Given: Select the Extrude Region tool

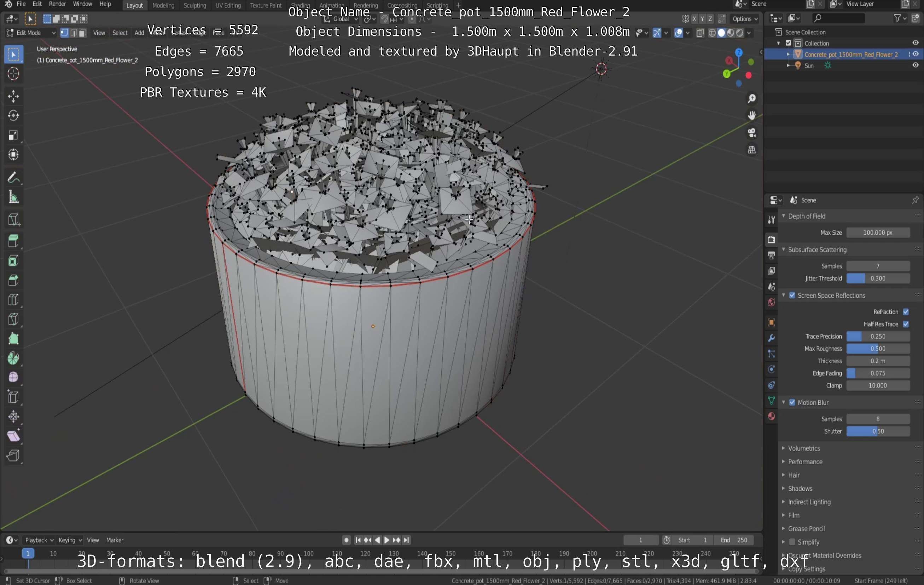Looking at the screenshot, I should point(13,241).
